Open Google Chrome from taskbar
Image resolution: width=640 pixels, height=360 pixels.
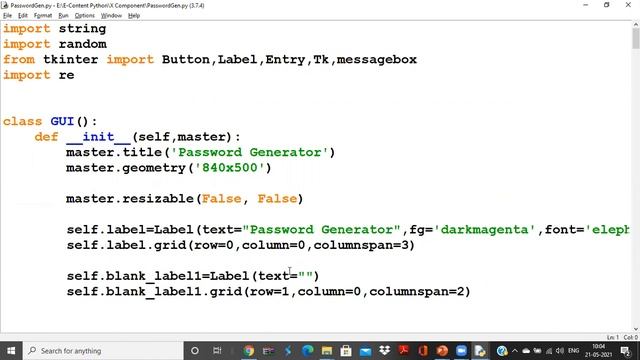(x=249, y=351)
